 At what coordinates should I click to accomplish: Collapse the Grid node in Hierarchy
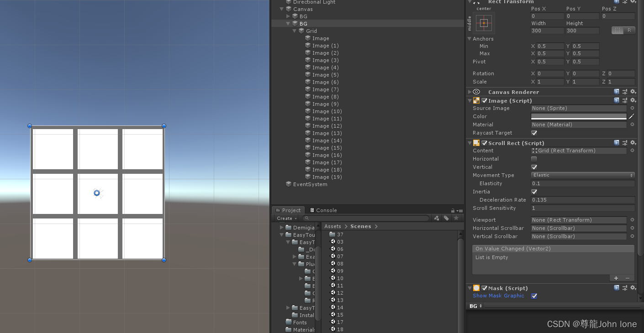click(295, 31)
